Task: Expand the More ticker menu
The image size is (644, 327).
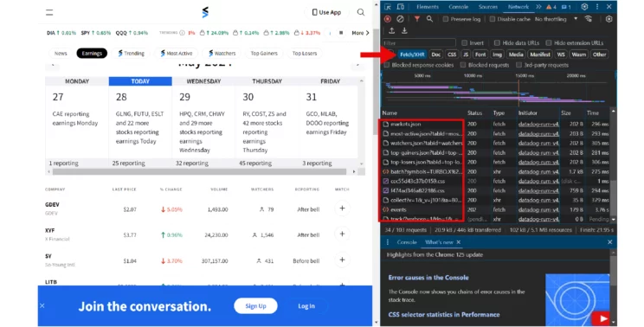Action: point(360,33)
